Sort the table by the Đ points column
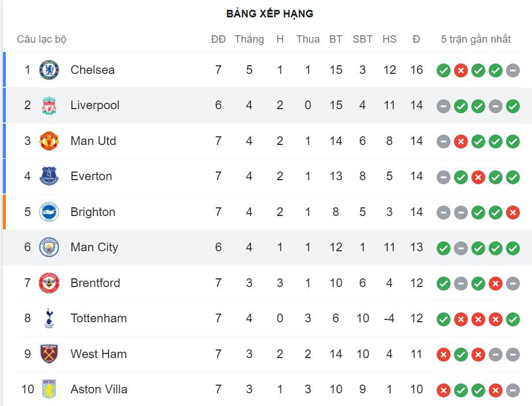Screen dimensions: 532x406 point(416,39)
